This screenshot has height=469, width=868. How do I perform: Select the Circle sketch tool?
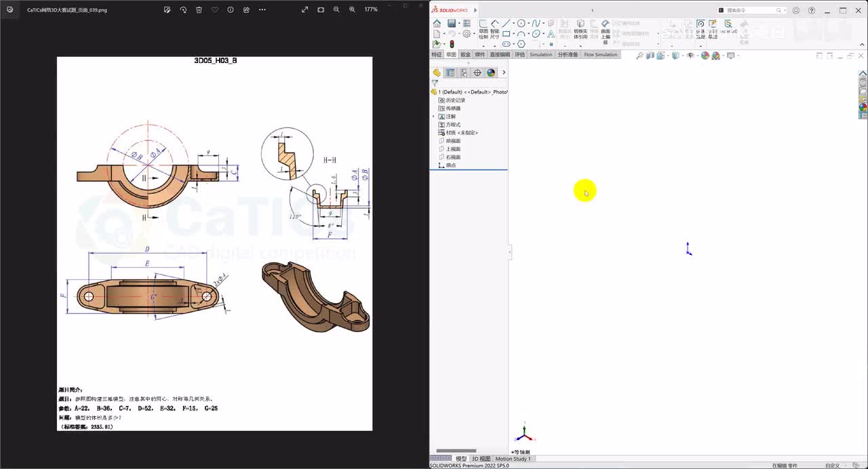click(521, 23)
